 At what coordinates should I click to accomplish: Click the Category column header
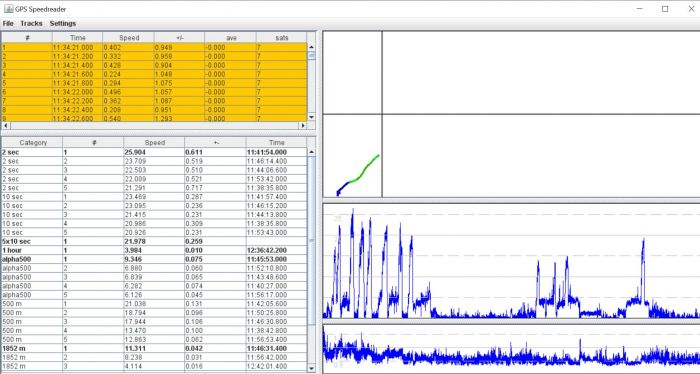(x=33, y=143)
